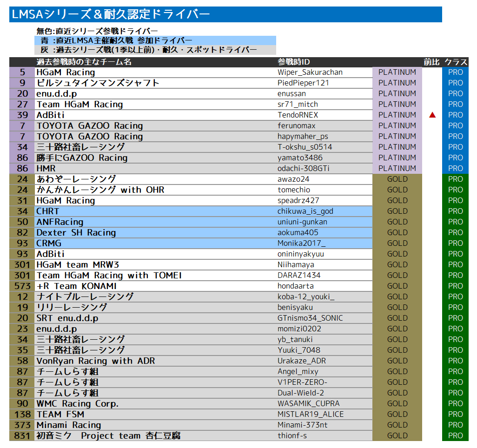
Task: Click the Wiper_Sakurachan ID cell
Action: pos(310,72)
